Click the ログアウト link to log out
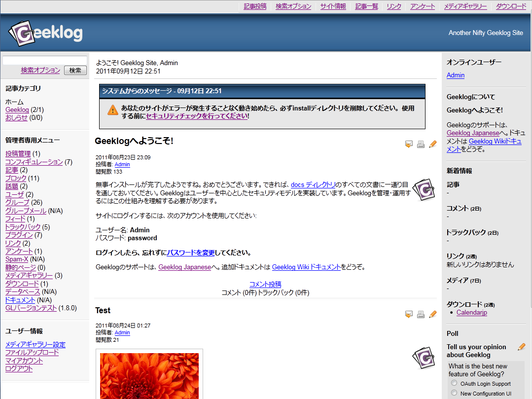The height and width of the screenshot is (399, 532). coord(19,368)
